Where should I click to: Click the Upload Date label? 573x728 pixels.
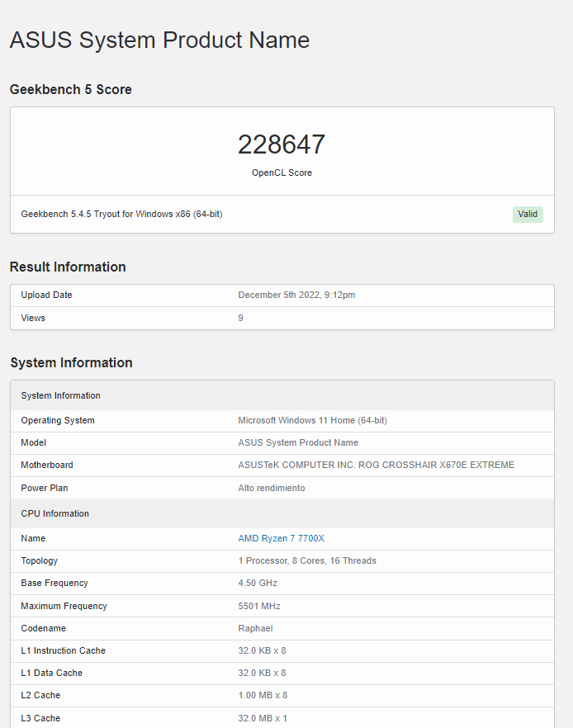click(x=46, y=295)
